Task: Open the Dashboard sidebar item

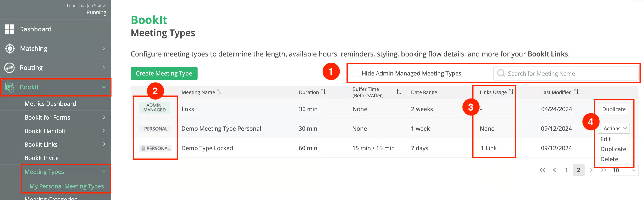Action: pos(35,29)
